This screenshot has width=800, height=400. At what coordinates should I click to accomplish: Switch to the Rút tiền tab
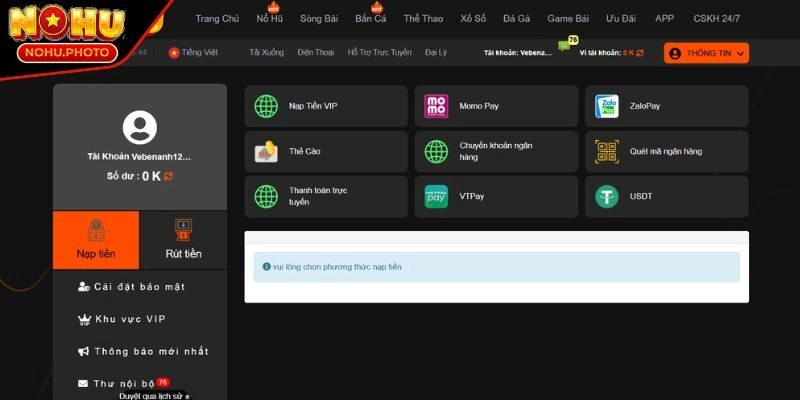tap(183, 240)
